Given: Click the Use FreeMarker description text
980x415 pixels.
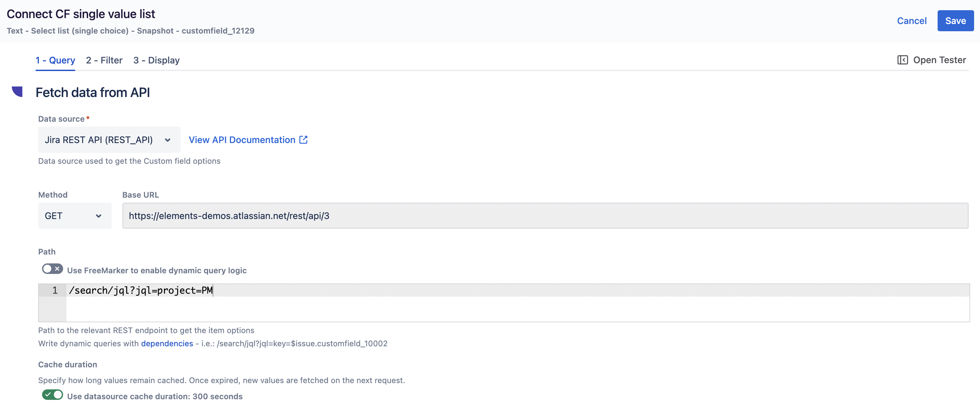Looking at the screenshot, I should [x=157, y=270].
